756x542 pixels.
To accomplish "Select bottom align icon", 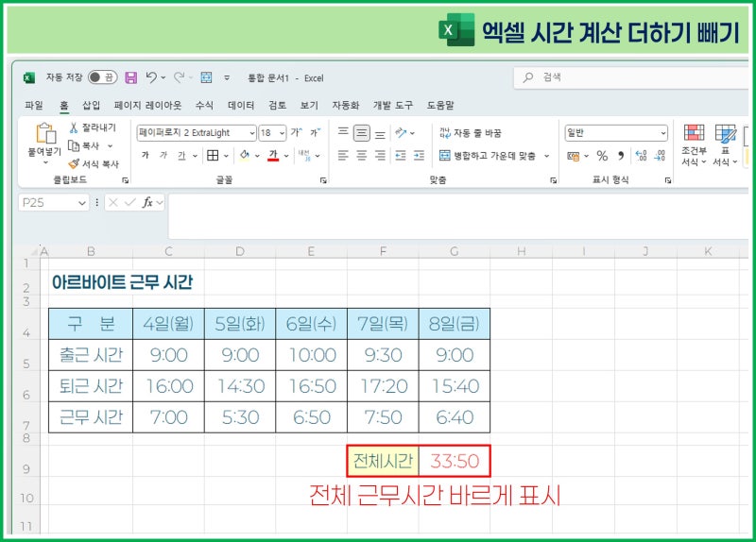I will pos(380,133).
